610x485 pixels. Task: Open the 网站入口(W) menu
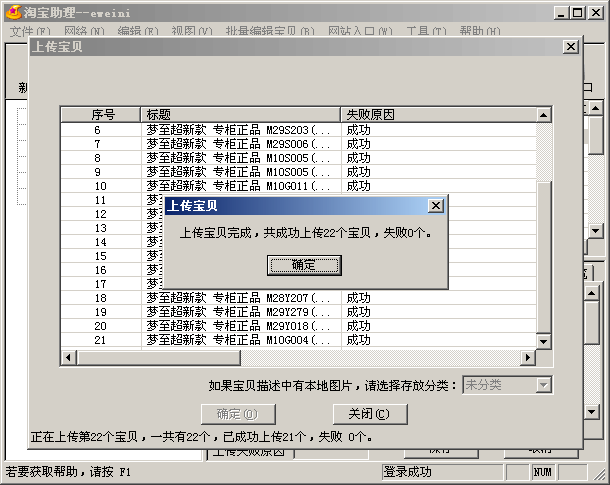point(360,31)
